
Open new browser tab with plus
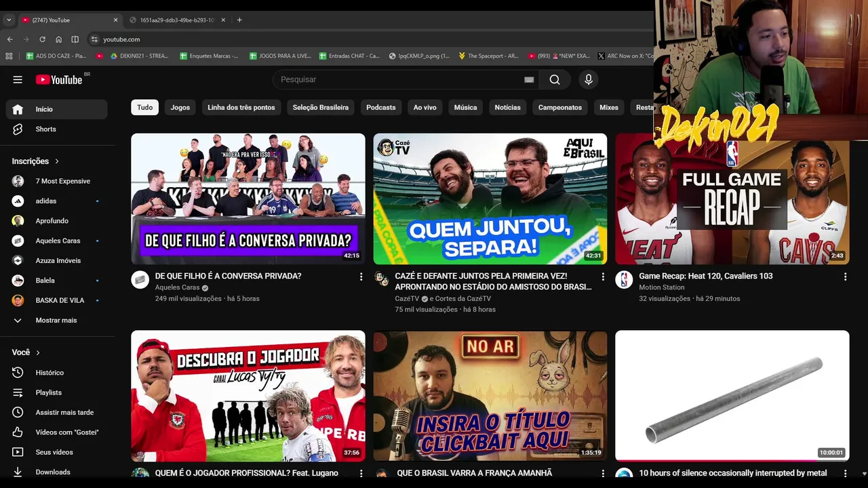239,20
